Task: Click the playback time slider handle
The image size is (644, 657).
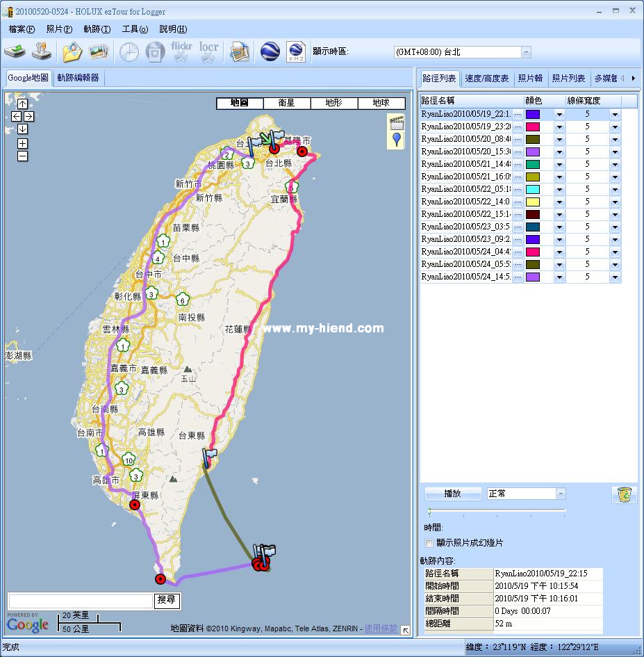Action: [429, 511]
